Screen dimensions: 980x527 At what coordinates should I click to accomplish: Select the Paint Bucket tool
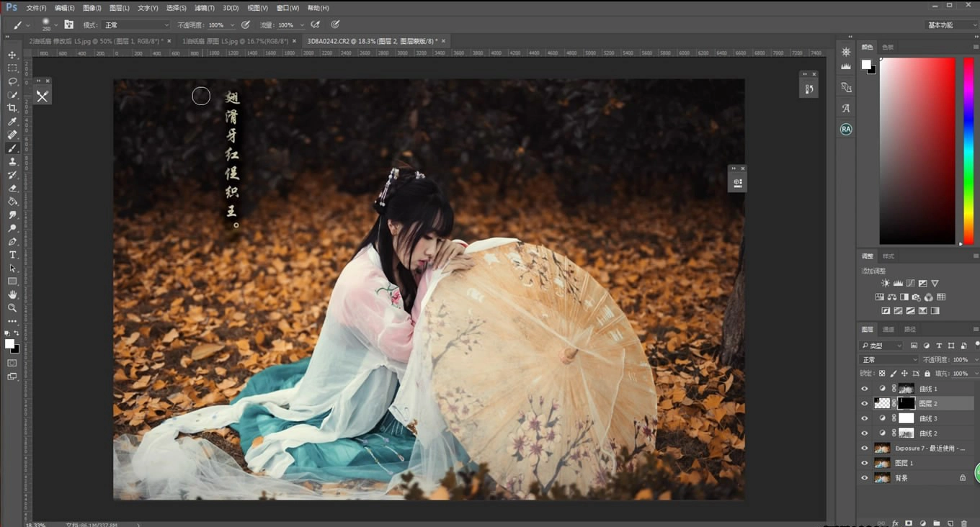pyautogui.click(x=12, y=202)
